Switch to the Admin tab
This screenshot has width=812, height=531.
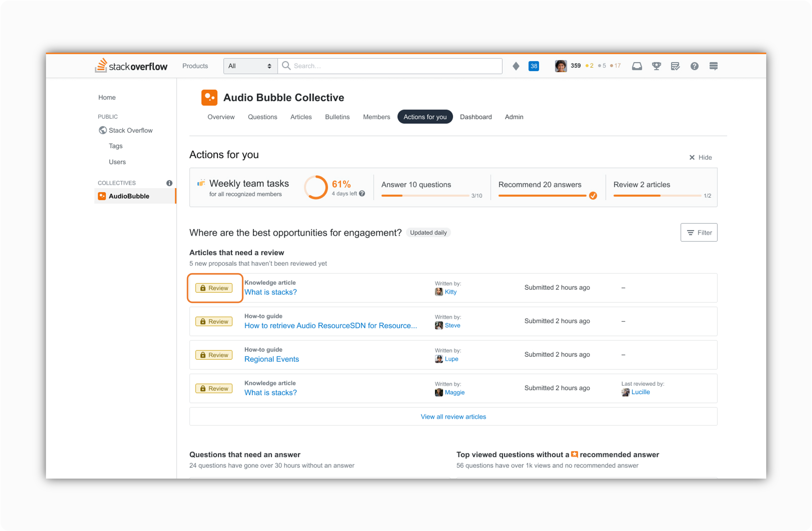point(514,117)
